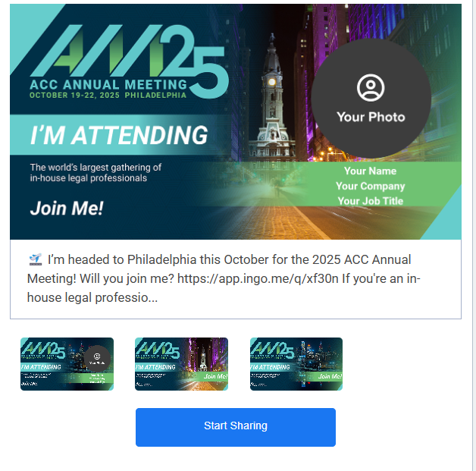
Task: Click the "Join Me!" label in middle thumbnail
Action: 215,376
